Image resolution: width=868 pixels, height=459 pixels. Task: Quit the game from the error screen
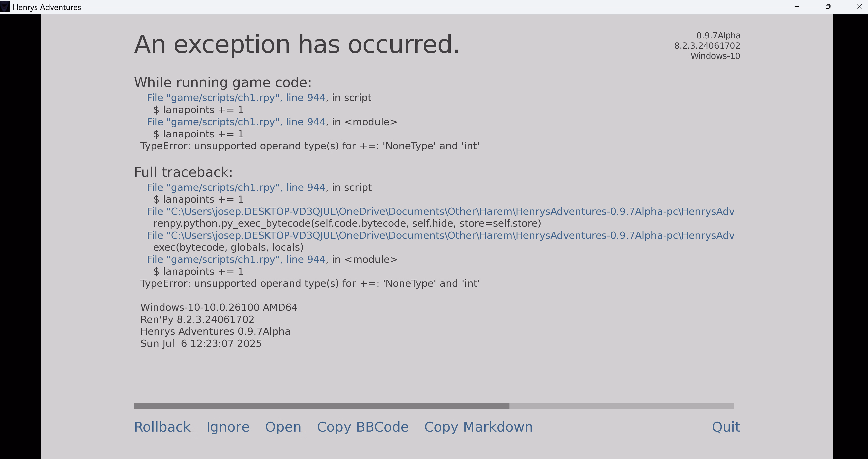(x=726, y=427)
